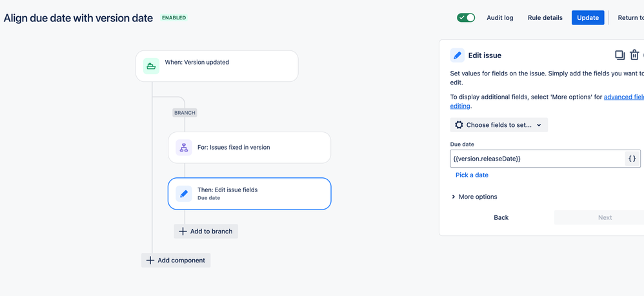The height and width of the screenshot is (296, 644).
Task: Click the ship icon on Version updated trigger
Action: (151, 66)
